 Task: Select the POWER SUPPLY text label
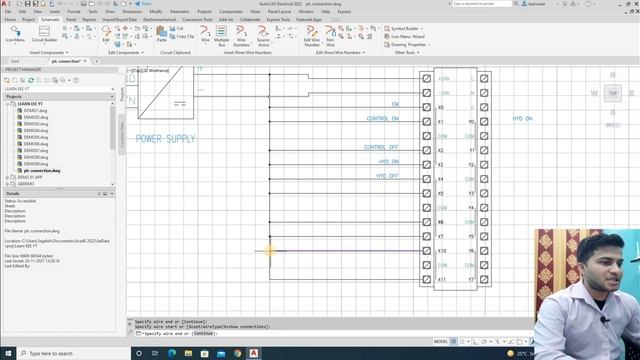click(x=165, y=139)
